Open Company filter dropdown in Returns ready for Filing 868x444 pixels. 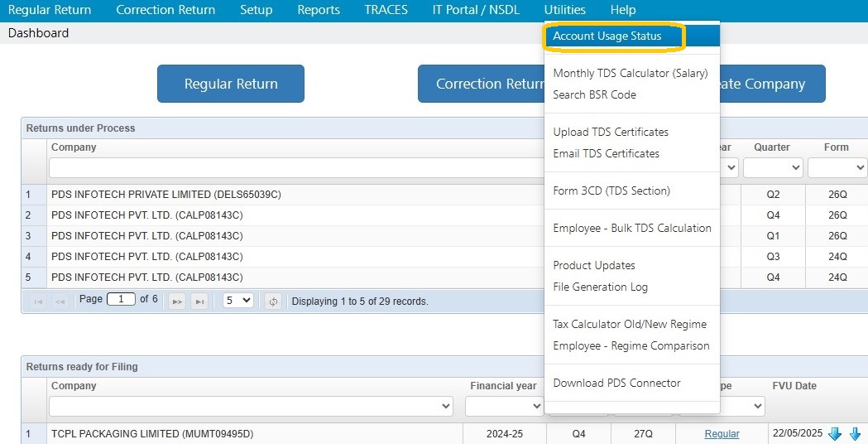pyautogui.click(x=251, y=406)
